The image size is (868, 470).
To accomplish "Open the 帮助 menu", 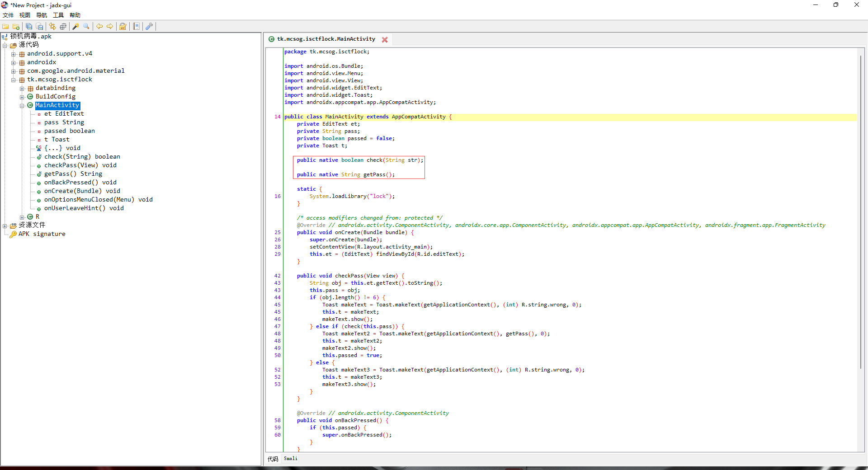I will pyautogui.click(x=75, y=15).
